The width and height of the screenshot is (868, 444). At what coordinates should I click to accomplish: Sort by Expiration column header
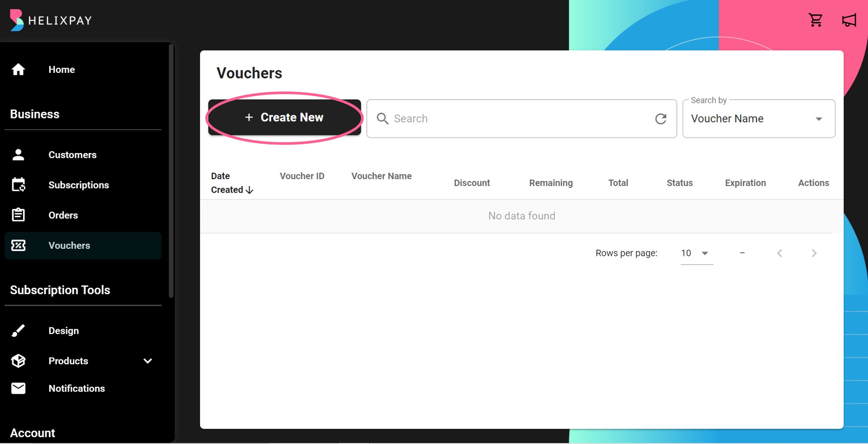click(745, 183)
